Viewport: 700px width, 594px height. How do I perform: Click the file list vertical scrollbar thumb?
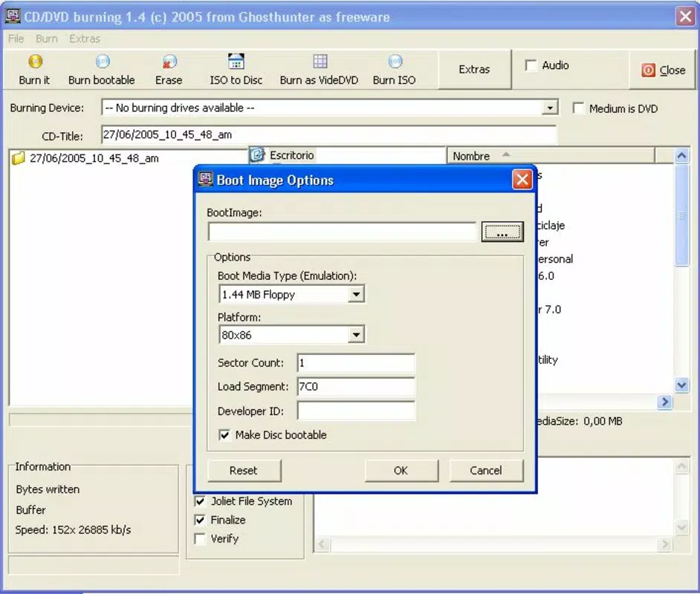pos(681,215)
